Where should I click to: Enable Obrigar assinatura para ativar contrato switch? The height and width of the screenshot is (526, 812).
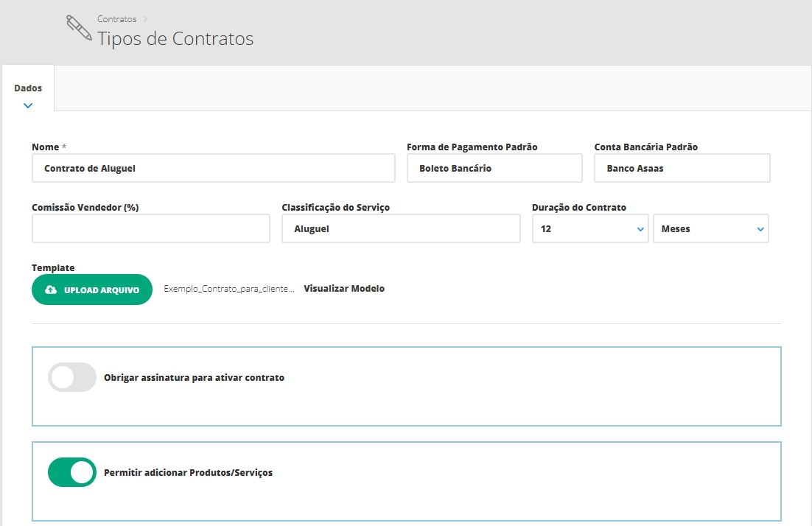[72, 377]
